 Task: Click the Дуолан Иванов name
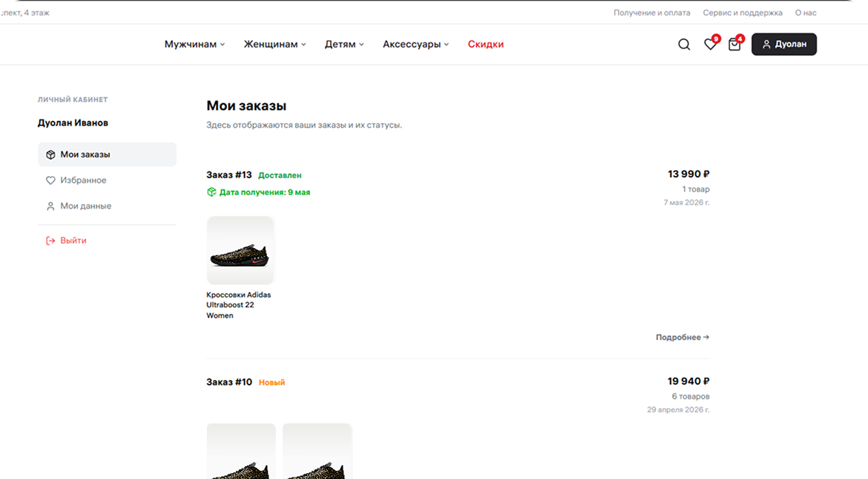point(73,123)
